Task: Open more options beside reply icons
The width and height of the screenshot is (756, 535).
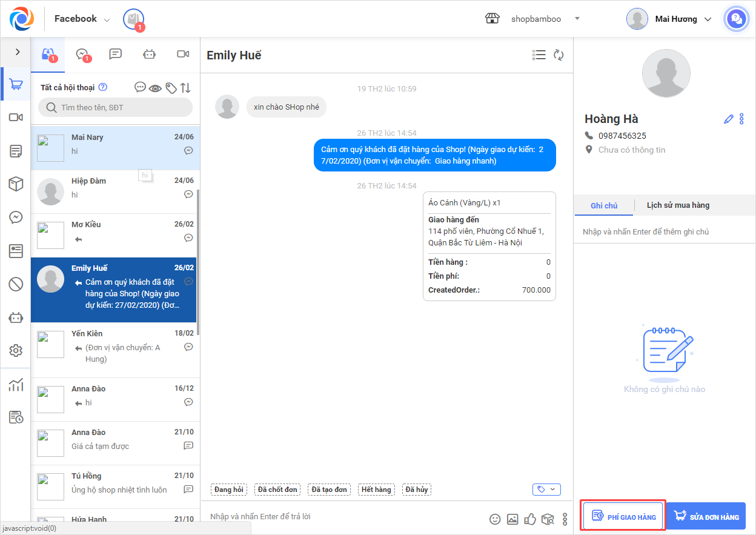Action: point(565,519)
